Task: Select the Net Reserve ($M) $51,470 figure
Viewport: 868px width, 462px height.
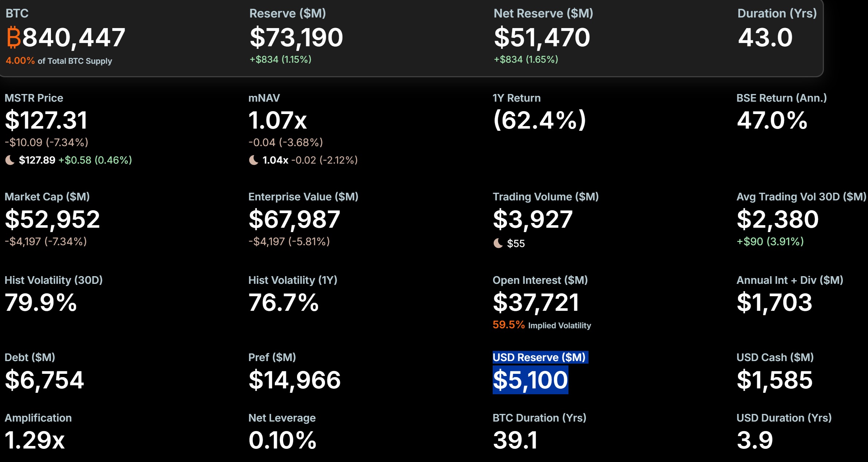Action: (x=542, y=38)
